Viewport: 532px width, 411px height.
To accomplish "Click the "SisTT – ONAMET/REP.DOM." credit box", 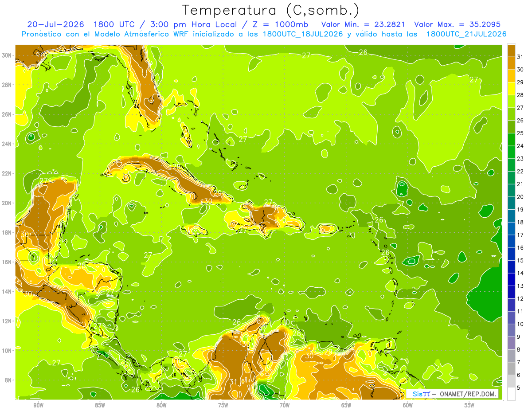I will [x=451, y=394].
